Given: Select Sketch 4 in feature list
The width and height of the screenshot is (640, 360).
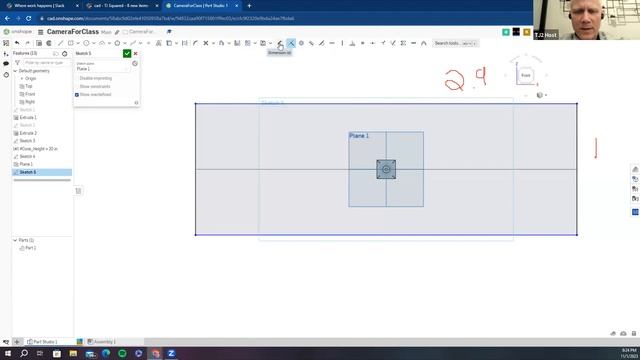Looking at the screenshot, I should (x=27, y=157).
